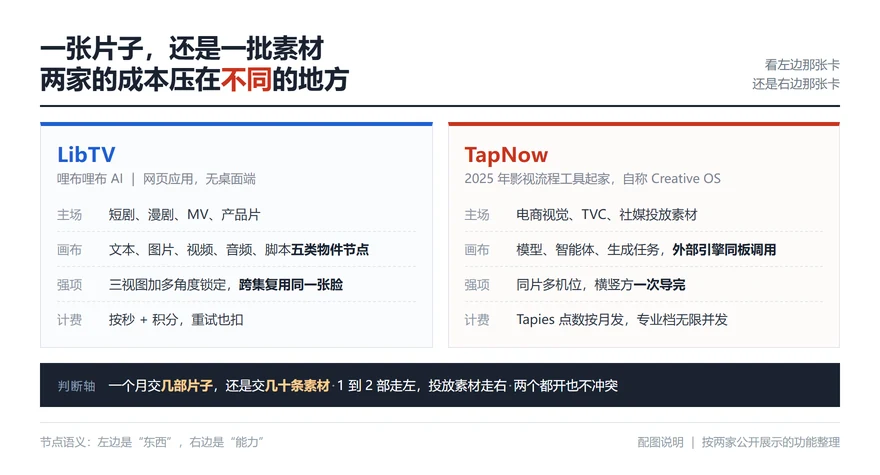This screenshot has width=880, height=475.
Task: Click '短剧、漫剧、MV、产品片' in LibTV card
Action: (185, 214)
